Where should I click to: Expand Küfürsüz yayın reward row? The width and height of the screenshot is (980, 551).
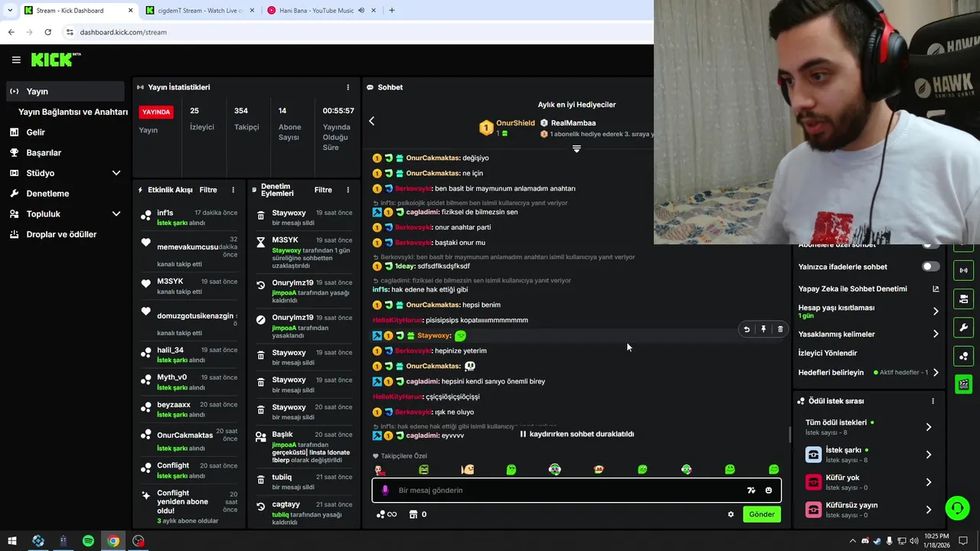[x=869, y=510]
